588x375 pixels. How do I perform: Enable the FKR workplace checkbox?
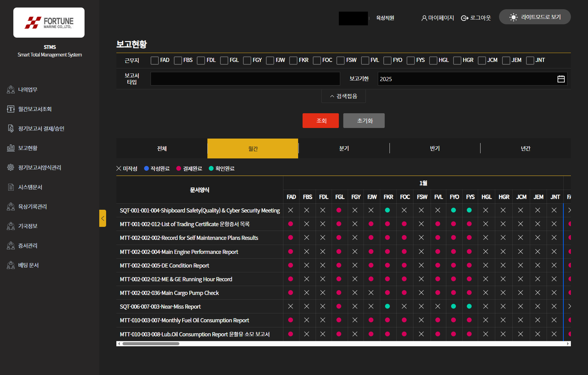pyautogui.click(x=293, y=61)
